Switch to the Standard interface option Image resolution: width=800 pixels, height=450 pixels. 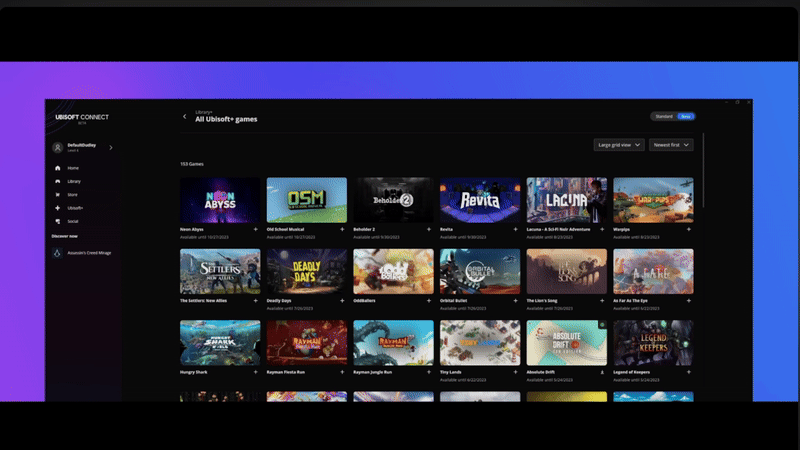[x=664, y=116]
